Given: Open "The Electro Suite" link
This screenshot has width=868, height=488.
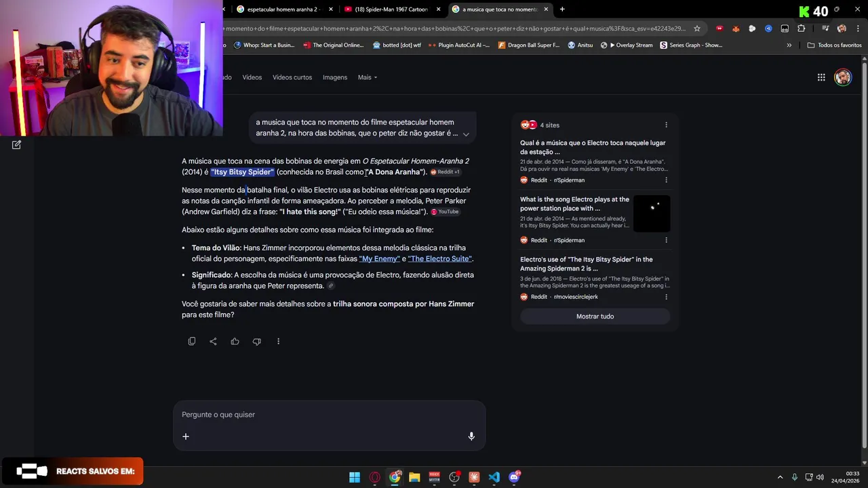Looking at the screenshot, I should click(x=439, y=259).
